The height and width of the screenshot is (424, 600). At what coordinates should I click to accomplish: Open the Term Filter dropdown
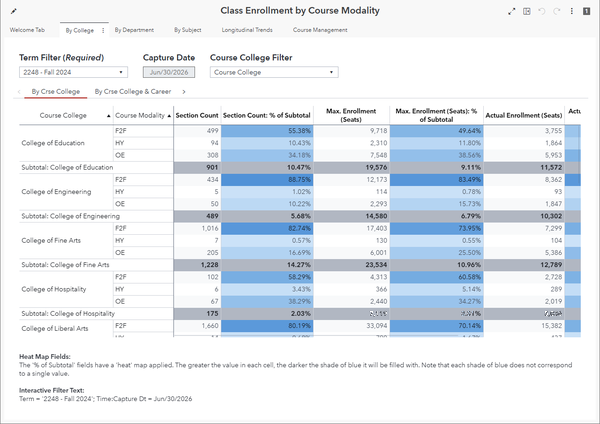click(x=73, y=72)
